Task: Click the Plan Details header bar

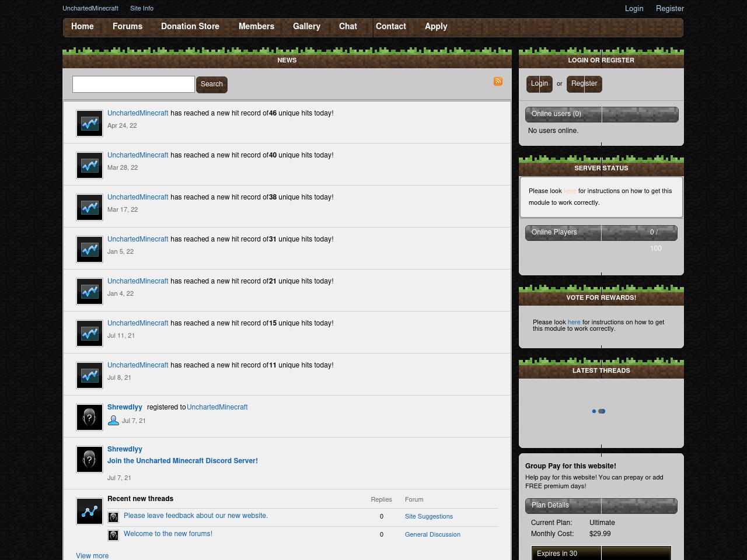Action: pyautogui.click(x=601, y=506)
